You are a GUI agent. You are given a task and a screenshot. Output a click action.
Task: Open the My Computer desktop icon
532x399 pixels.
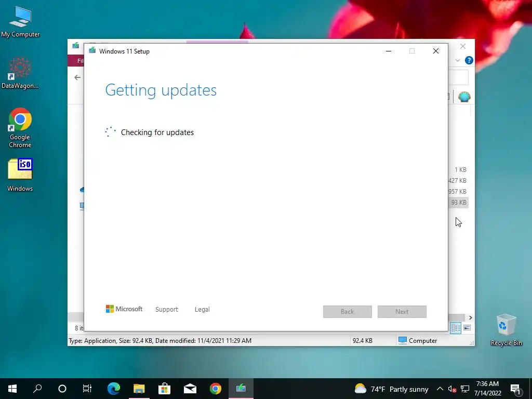click(x=20, y=22)
